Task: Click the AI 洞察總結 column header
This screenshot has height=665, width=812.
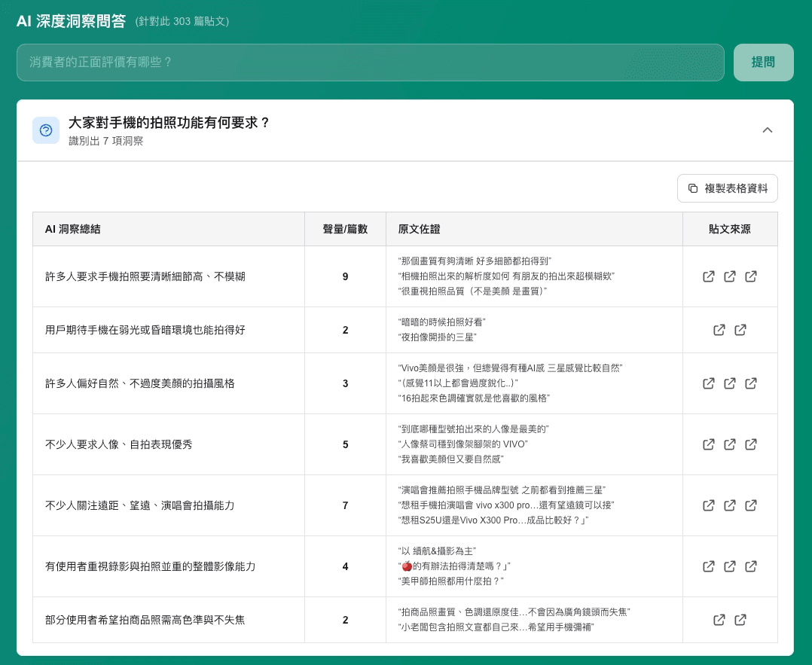Action: [x=72, y=228]
